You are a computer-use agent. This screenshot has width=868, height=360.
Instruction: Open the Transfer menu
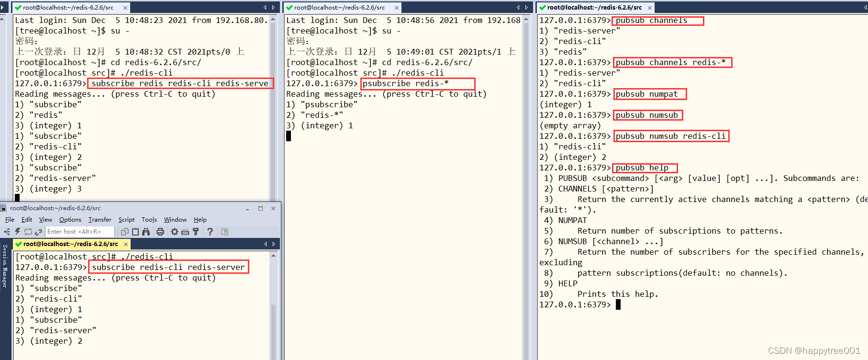[100, 220]
